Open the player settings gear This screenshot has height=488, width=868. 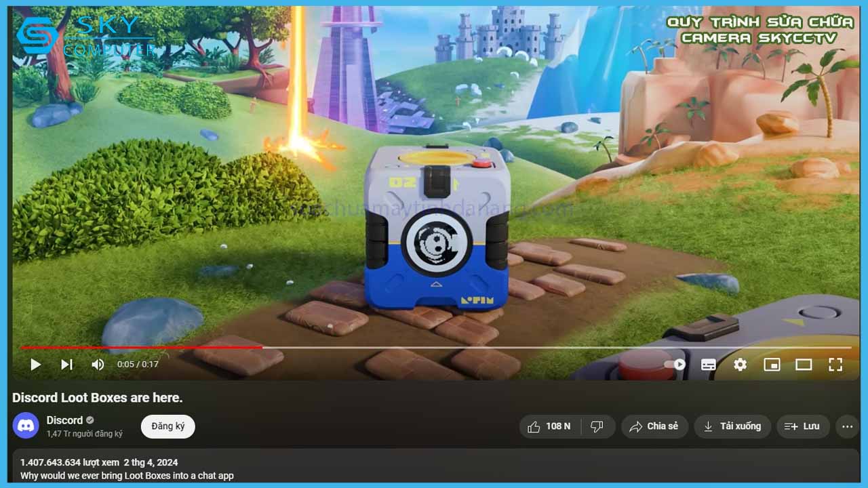coord(740,365)
